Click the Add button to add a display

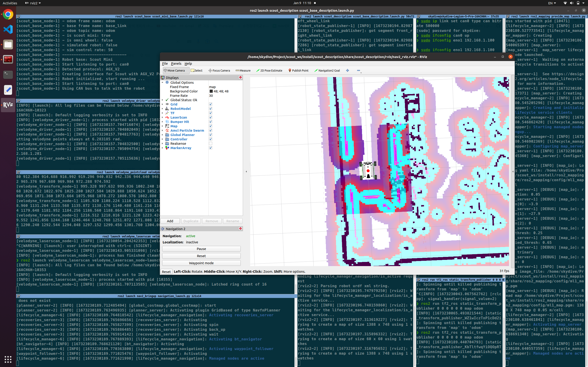pos(170,221)
